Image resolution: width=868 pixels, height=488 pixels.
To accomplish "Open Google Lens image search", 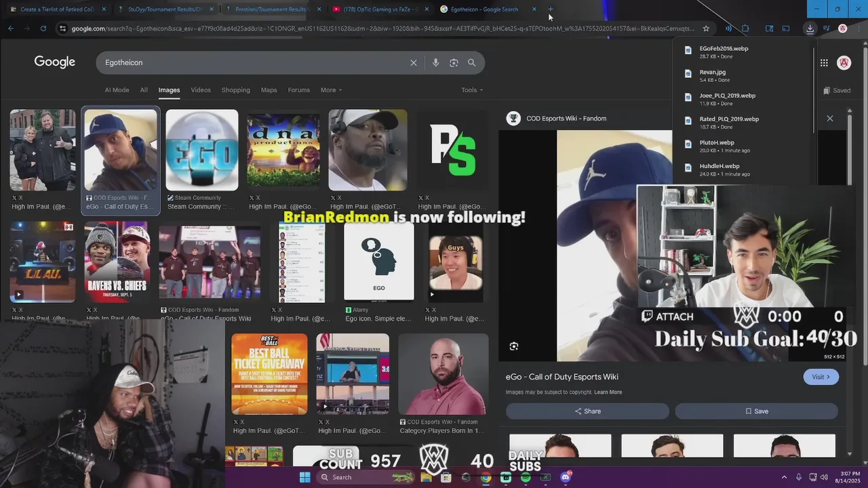I will pyautogui.click(x=454, y=62).
